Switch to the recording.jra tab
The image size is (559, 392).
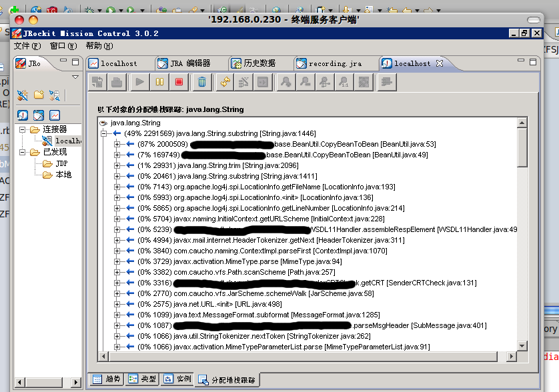click(x=329, y=63)
